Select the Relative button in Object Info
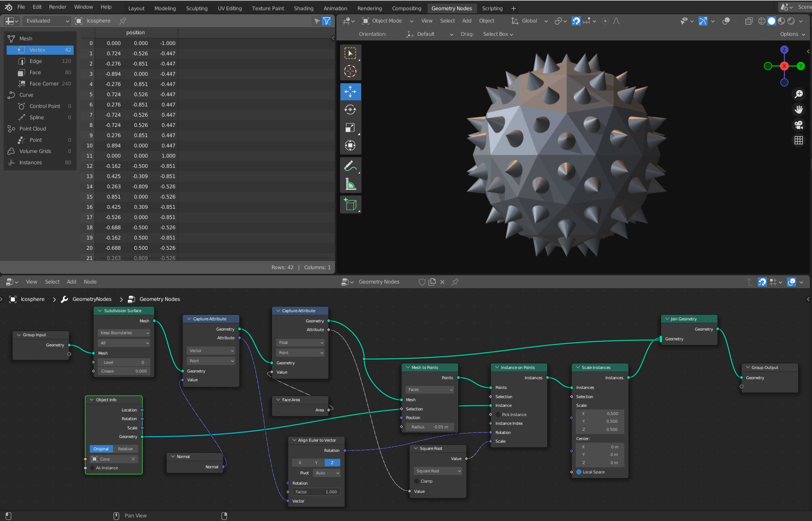The height and width of the screenshot is (521, 812). pos(125,449)
